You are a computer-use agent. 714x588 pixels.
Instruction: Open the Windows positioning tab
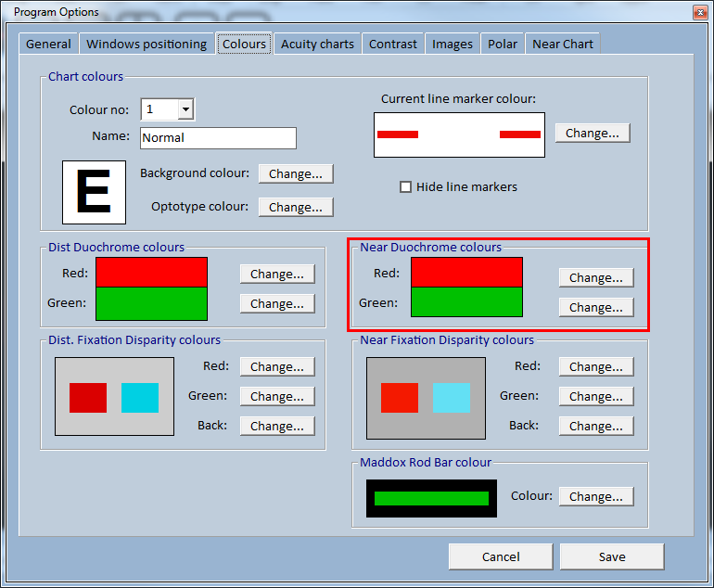(x=147, y=44)
